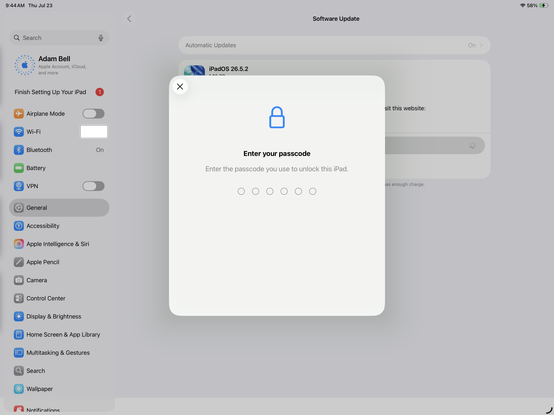Open Adam Bell Apple Account
This screenshot has height=415, width=554.
[x=59, y=65]
